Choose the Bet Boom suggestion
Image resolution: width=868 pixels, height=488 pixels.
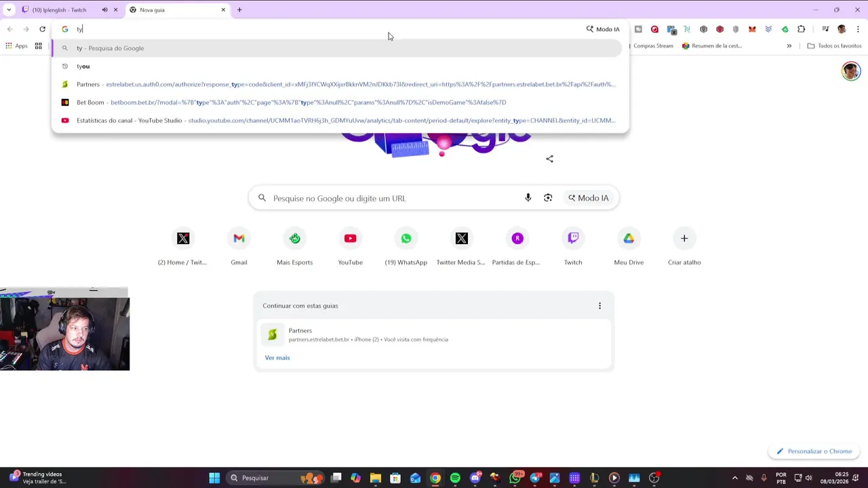tap(337, 102)
